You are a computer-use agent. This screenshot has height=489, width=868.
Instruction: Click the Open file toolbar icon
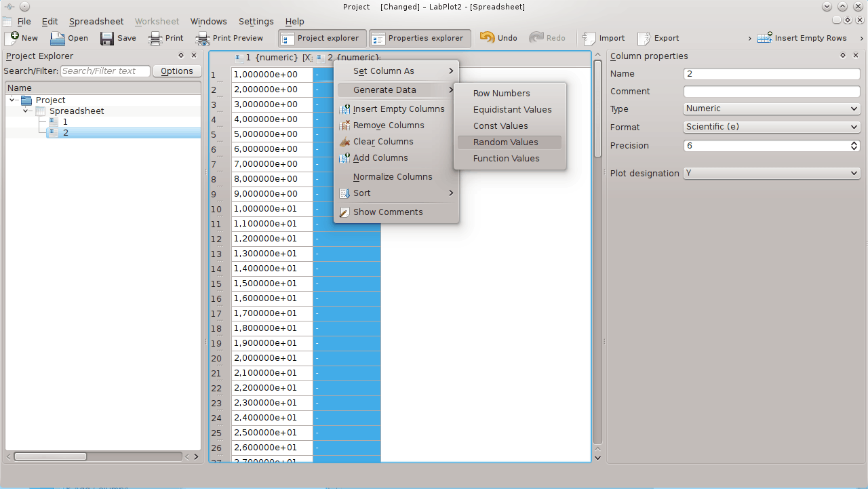58,38
